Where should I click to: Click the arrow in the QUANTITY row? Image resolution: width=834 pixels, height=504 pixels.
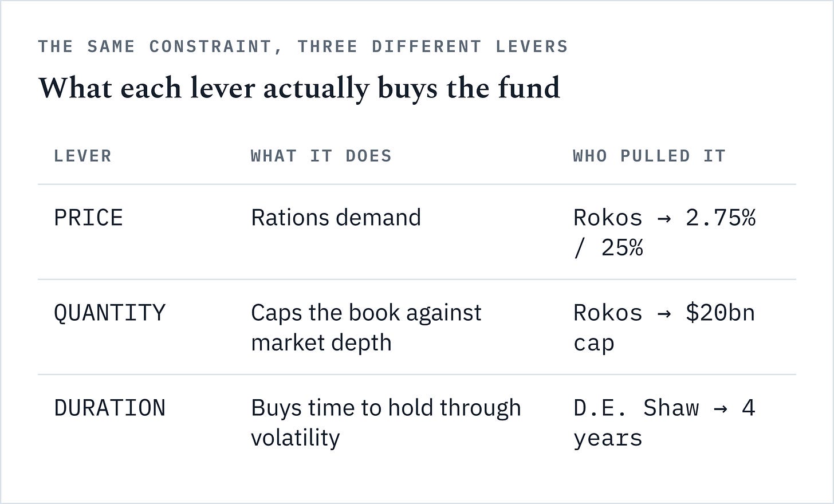[664, 313]
